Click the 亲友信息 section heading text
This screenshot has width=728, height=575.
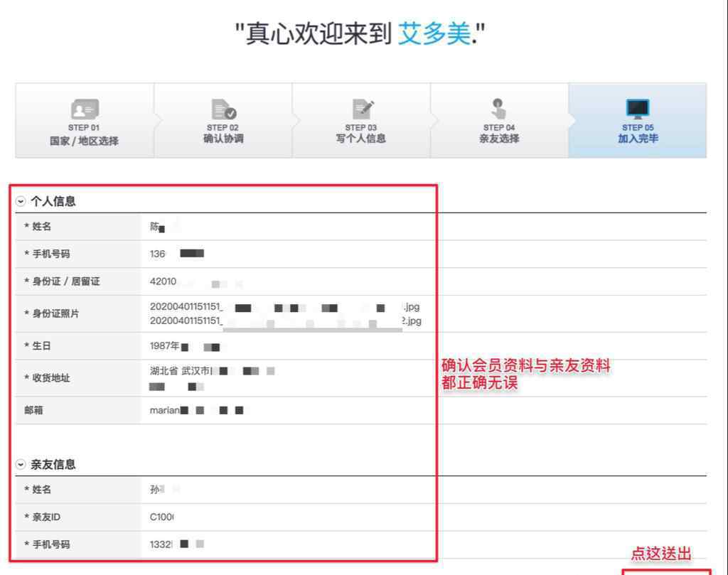point(53,464)
